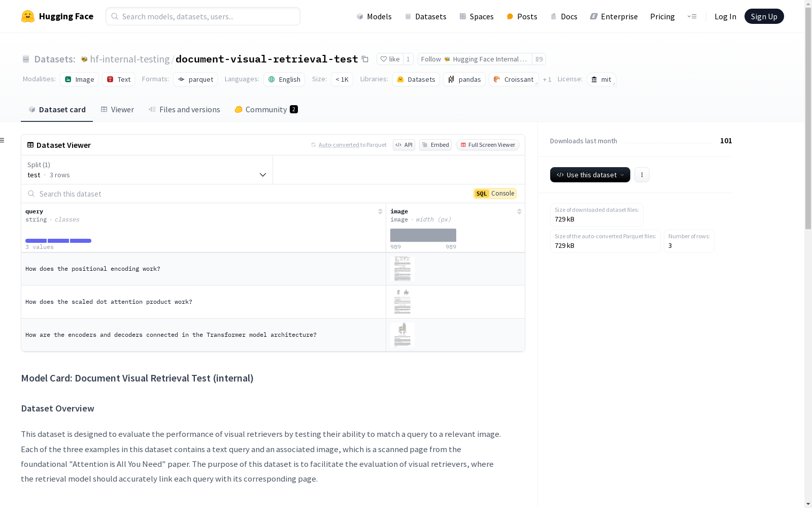Image resolution: width=812 pixels, height=508 pixels.
Task: Click the Hugging Face logo icon
Action: coord(28,16)
